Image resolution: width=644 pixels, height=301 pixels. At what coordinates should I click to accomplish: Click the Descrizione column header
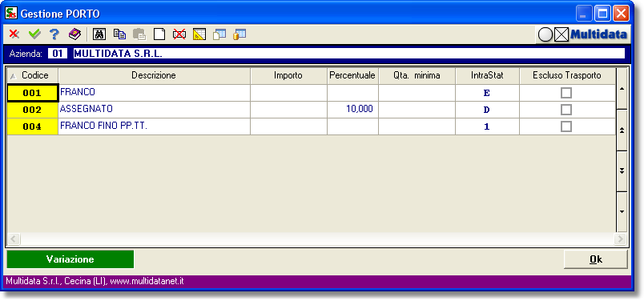pyautogui.click(x=154, y=75)
